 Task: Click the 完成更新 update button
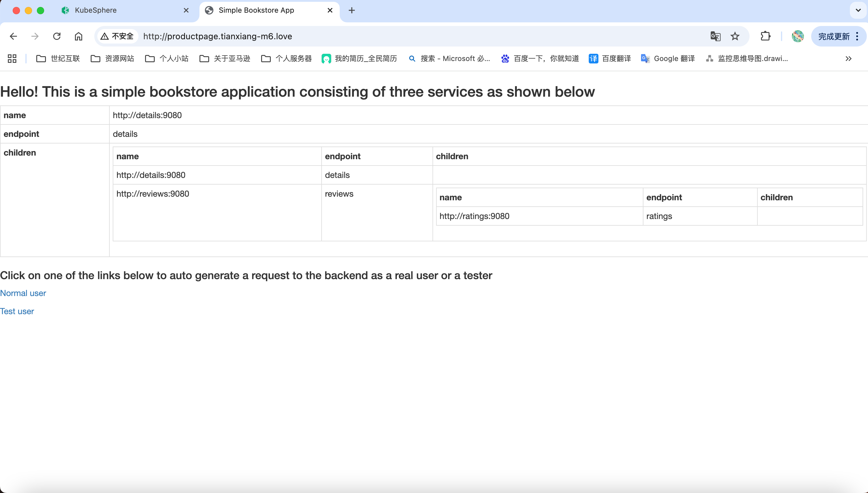[x=834, y=36]
